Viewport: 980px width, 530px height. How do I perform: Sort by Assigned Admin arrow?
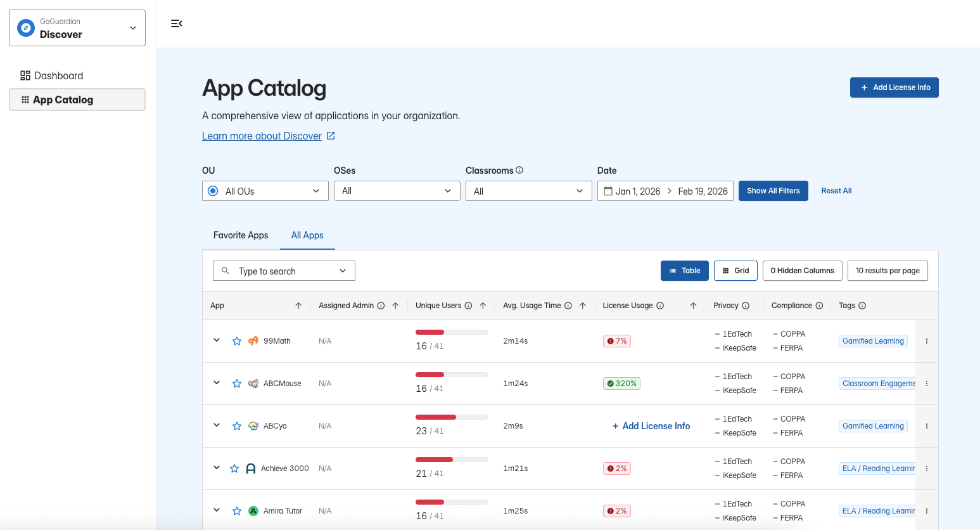click(x=395, y=306)
